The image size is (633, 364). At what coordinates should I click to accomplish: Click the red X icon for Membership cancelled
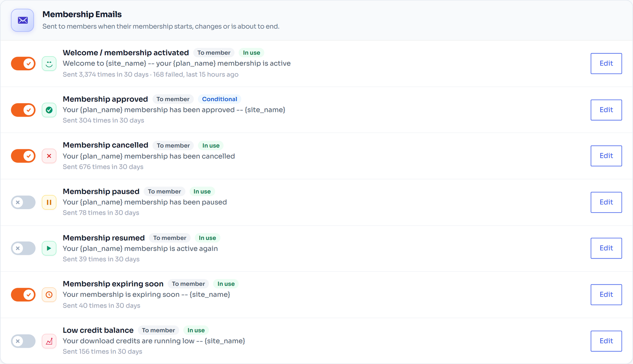[x=49, y=156]
